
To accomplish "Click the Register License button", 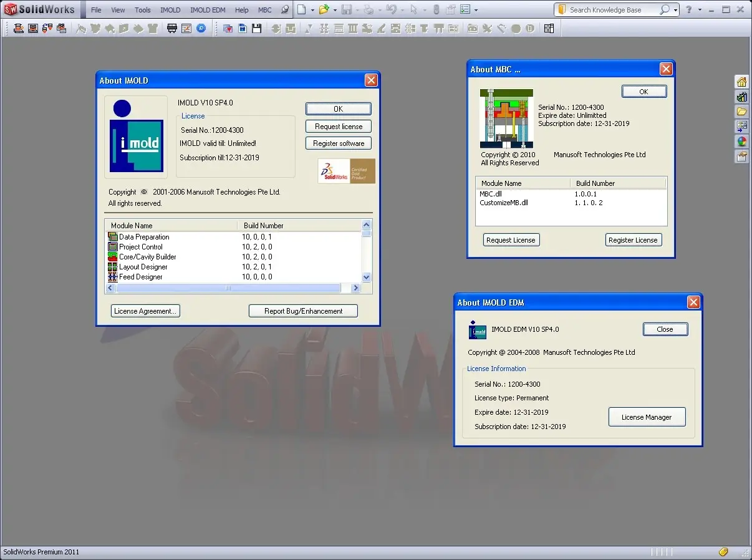I will 633,240.
